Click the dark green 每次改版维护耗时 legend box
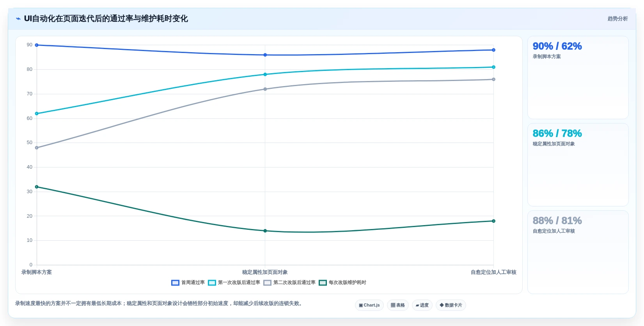 (323, 283)
